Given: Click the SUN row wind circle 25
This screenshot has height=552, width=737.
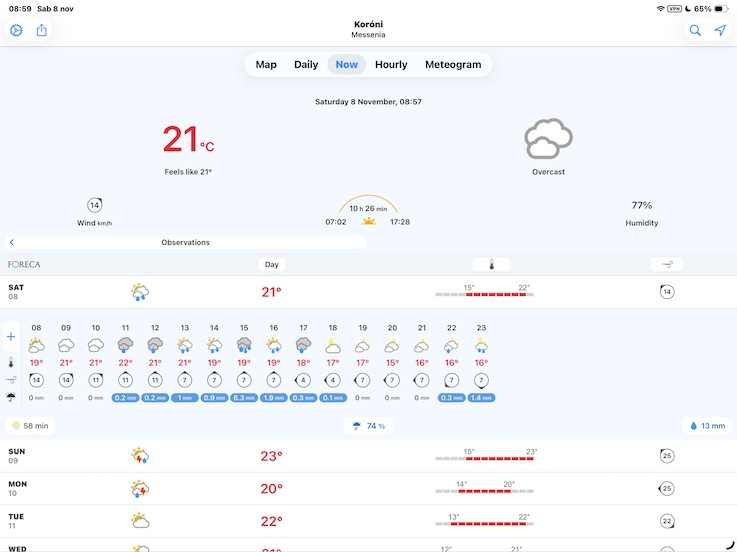Looking at the screenshot, I should tap(666, 456).
